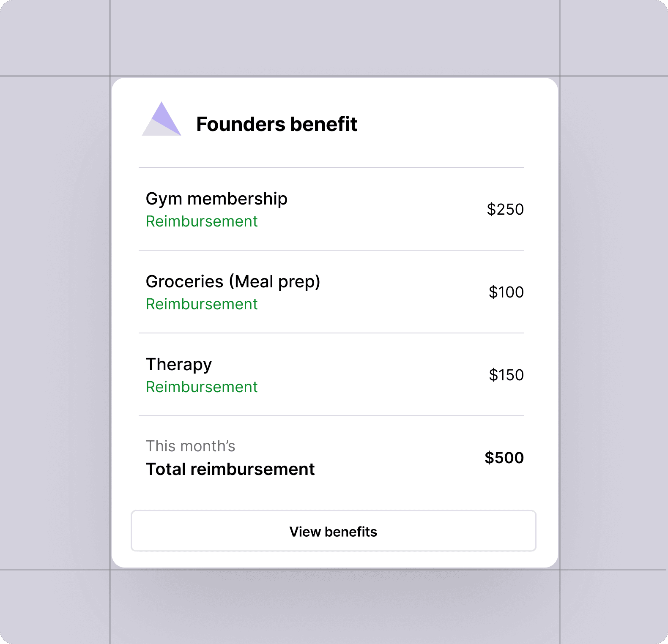Click the purple triangle Founders logo
This screenshot has height=644, width=668.
pos(162,120)
